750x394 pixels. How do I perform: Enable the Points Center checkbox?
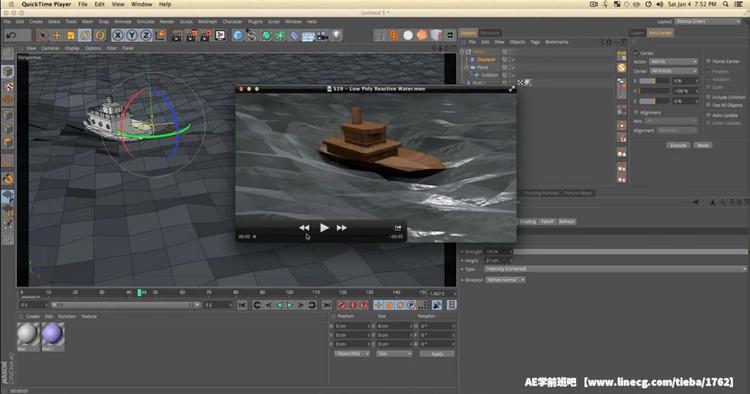coord(708,61)
